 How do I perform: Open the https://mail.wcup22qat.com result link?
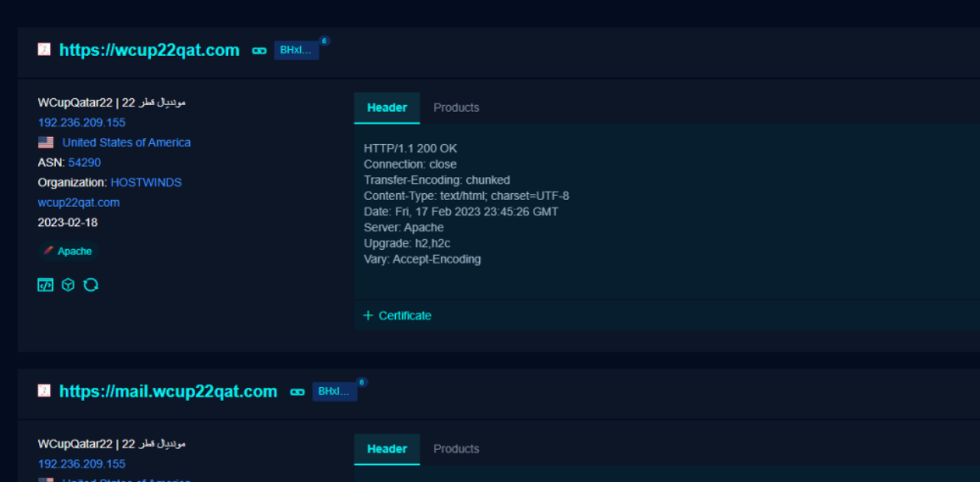tap(168, 391)
